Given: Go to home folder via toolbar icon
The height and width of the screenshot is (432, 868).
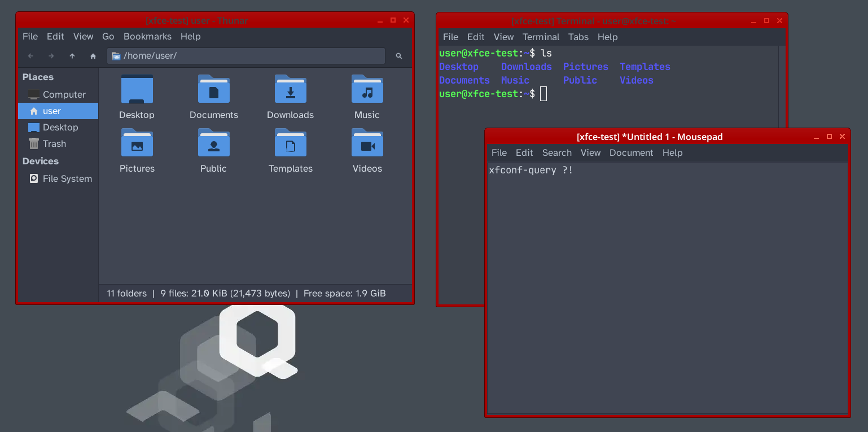Looking at the screenshot, I should [93, 56].
